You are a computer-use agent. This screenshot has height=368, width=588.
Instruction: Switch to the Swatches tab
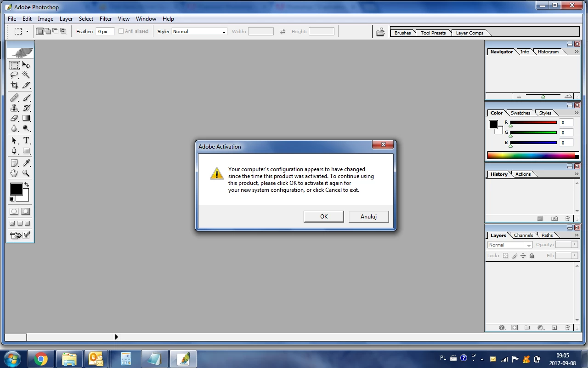click(x=520, y=113)
